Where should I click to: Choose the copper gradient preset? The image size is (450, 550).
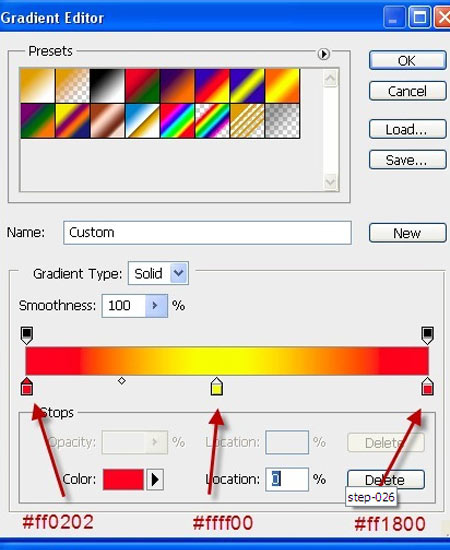[107, 121]
